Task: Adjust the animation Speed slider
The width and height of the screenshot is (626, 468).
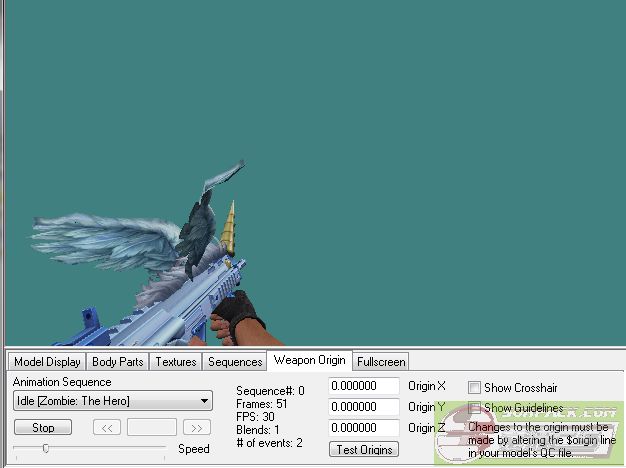Action: click(x=45, y=449)
